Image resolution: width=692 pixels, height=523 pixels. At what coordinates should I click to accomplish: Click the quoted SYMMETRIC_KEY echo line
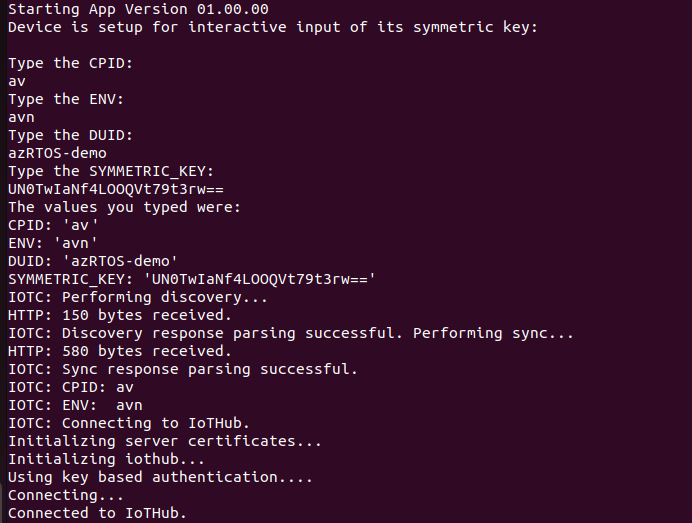pos(192,279)
